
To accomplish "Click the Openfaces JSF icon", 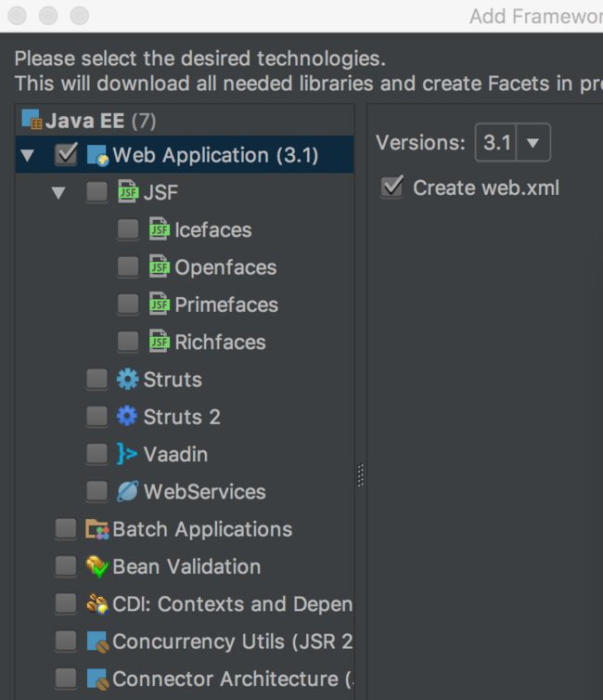I will 160,266.
